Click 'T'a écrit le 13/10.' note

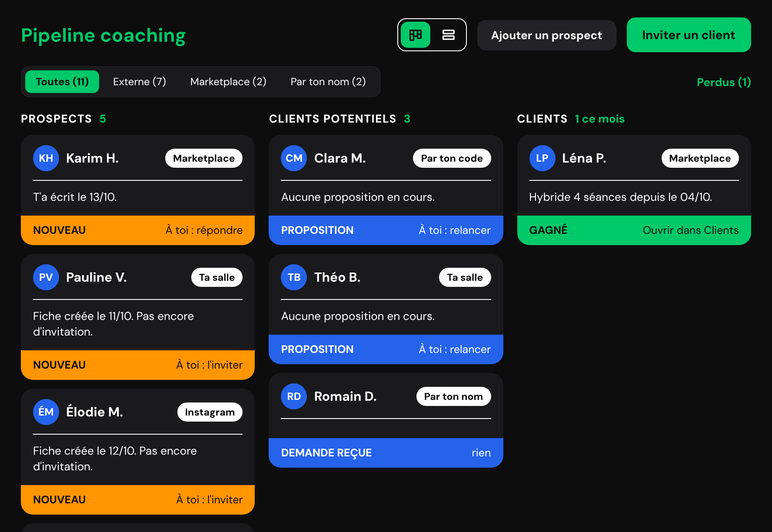pos(75,197)
